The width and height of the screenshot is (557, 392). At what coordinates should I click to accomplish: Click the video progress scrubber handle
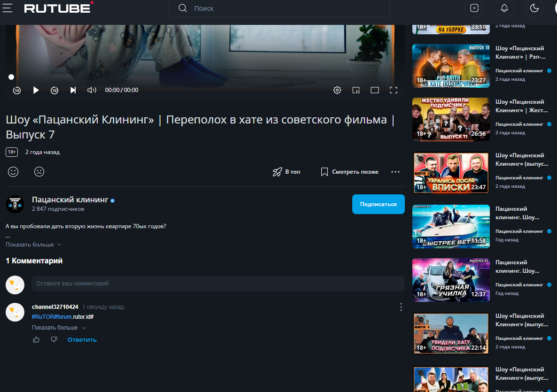[x=11, y=77]
